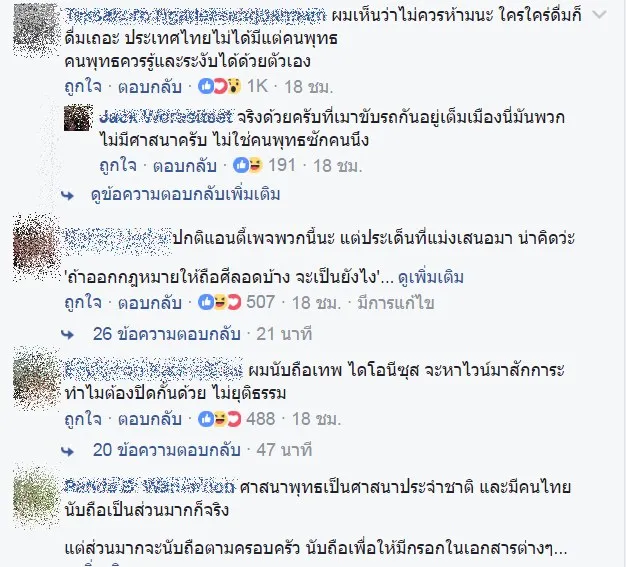Click ถูกใจ on the reply with 191 reactions
This screenshot has width=626, height=567.
point(118,165)
